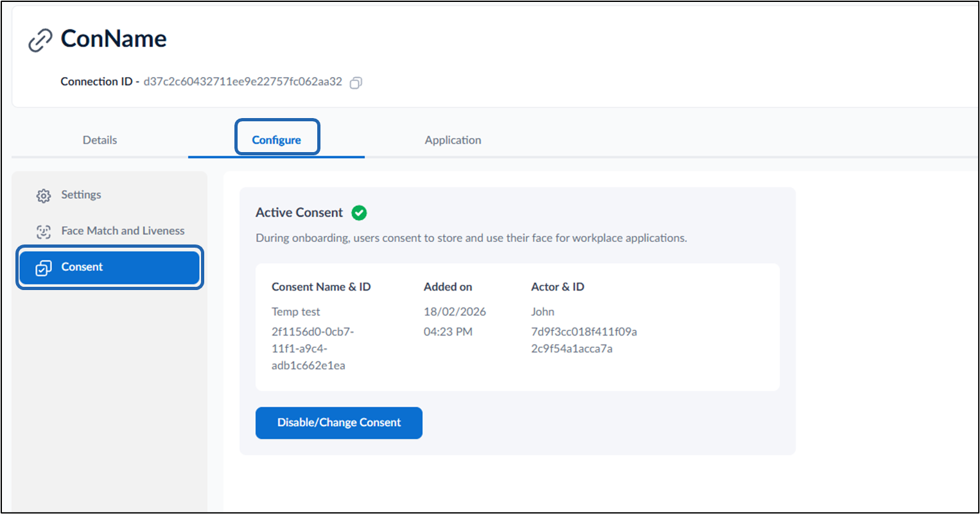980x514 pixels.
Task: Click the added time 04:23 PM
Action: click(x=448, y=332)
